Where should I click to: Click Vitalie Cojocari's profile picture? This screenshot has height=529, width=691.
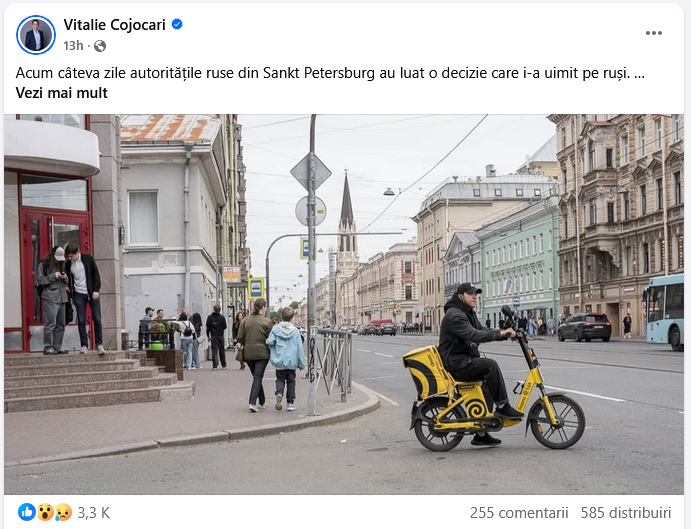click(36, 35)
